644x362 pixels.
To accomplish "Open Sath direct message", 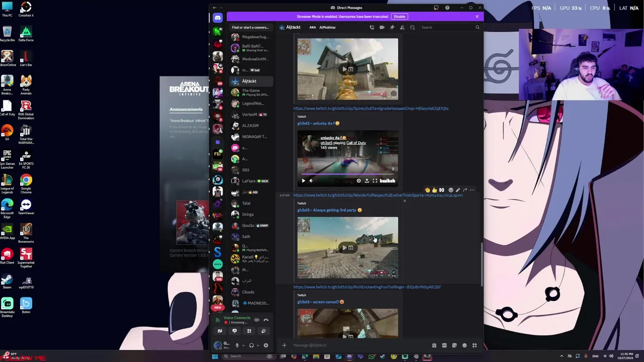I will point(251,236).
